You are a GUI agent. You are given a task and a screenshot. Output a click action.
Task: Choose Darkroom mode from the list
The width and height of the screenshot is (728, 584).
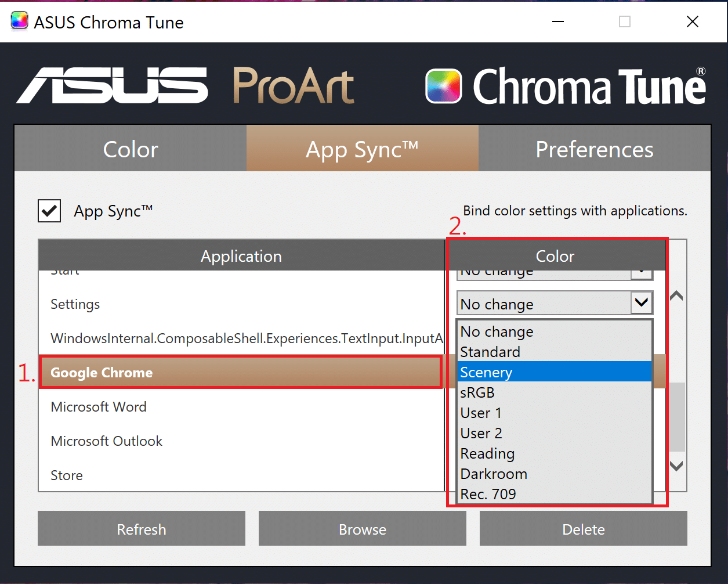555,474
